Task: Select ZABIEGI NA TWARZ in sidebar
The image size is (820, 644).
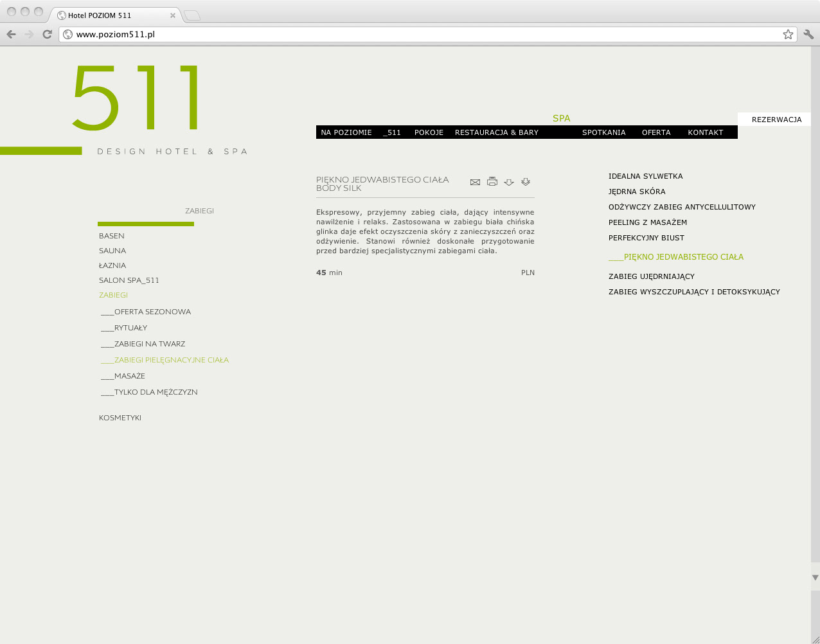Action: [x=149, y=344]
